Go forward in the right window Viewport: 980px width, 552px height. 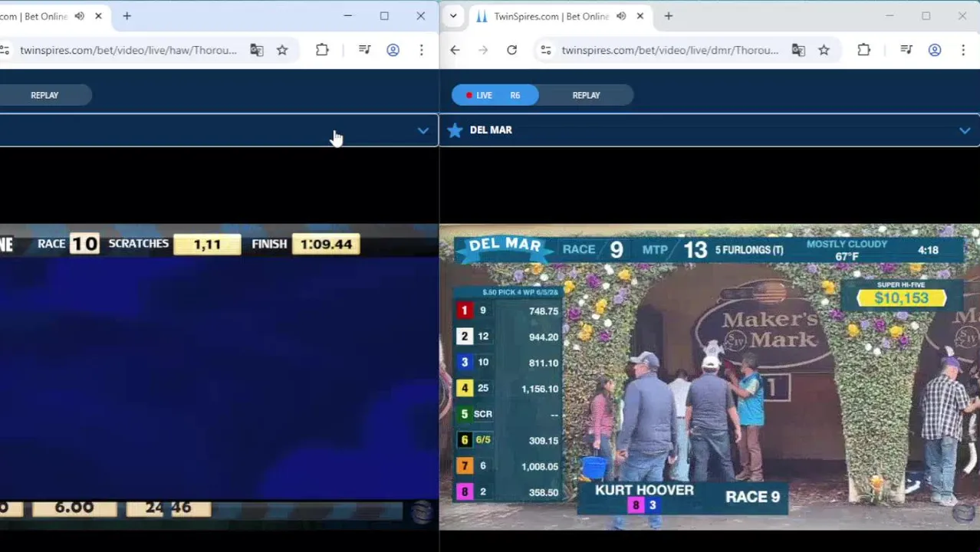pyautogui.click(x=483, y=50)
